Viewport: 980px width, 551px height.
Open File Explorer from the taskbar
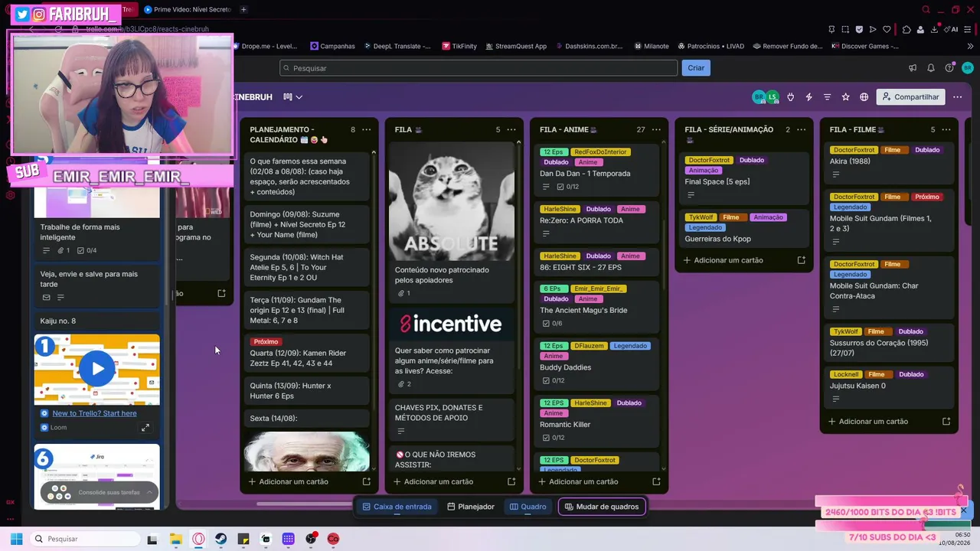(176, 539)
